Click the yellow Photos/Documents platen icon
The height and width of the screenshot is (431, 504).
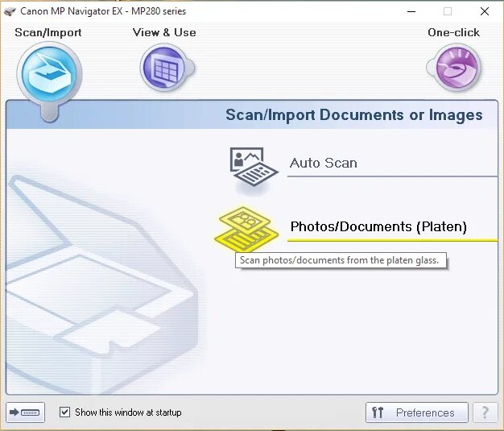click(x=246, y=229)
